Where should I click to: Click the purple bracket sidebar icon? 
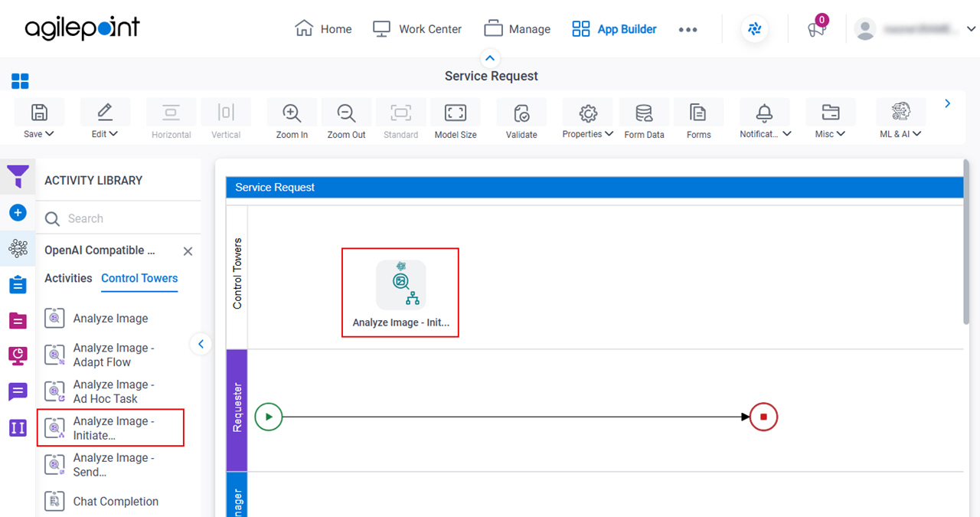18,427
